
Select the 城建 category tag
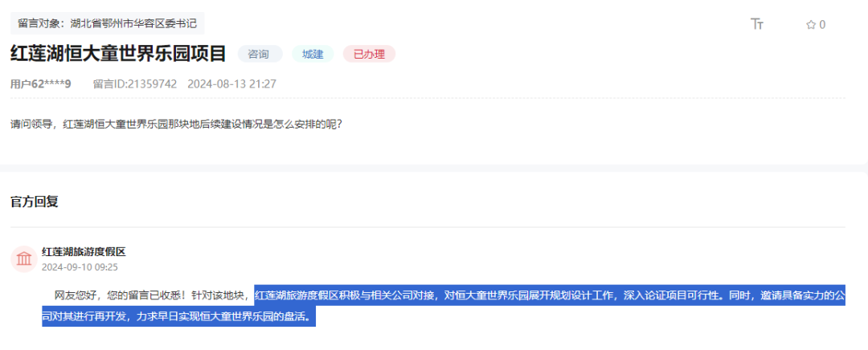313,55
